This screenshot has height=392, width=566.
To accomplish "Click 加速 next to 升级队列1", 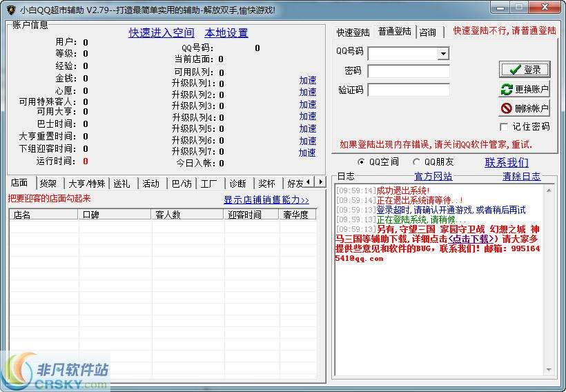I will (x=308, y=81).
